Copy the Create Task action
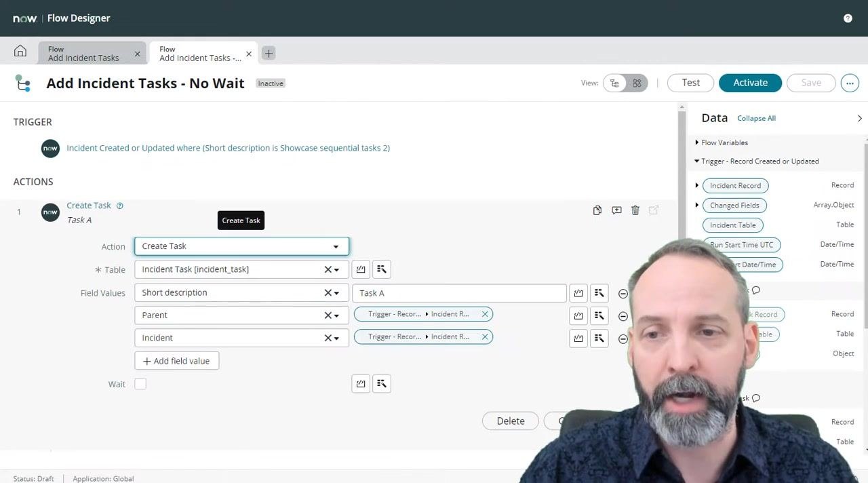Viewport: 868px width, 483px height. (597, 210)
